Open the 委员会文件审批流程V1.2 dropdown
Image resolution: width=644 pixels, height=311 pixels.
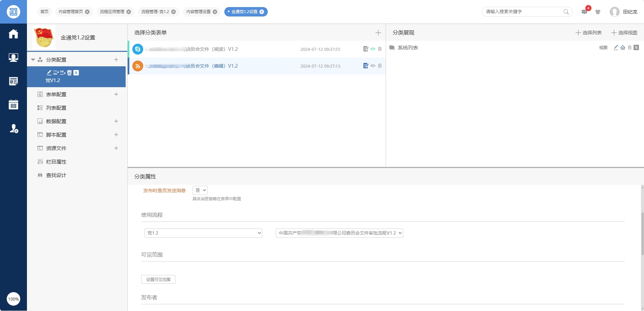tap(340, 233)
